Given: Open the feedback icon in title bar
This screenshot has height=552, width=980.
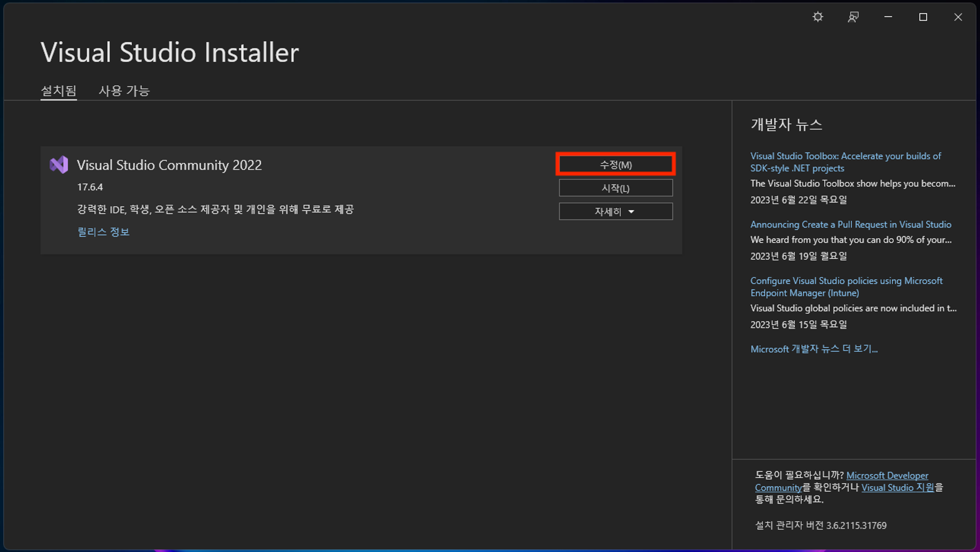Looking at the screenshot, I should 853,17.
